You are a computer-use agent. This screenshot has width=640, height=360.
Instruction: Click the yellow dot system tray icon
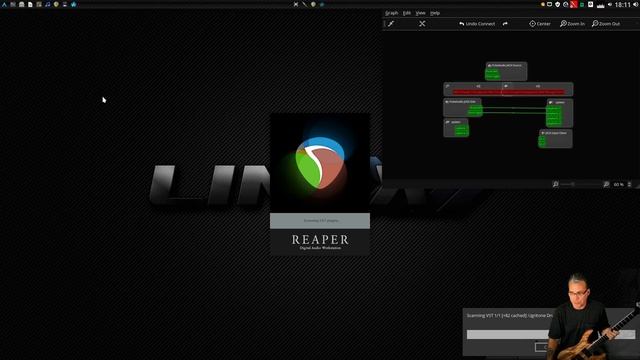tap(542, 4)
